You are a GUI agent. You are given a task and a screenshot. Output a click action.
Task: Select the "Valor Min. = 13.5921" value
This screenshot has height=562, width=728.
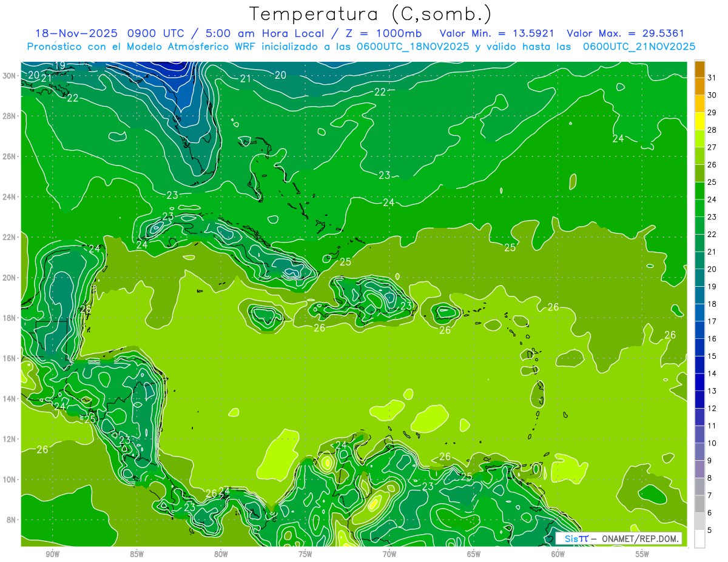click(x=496, y=33)
